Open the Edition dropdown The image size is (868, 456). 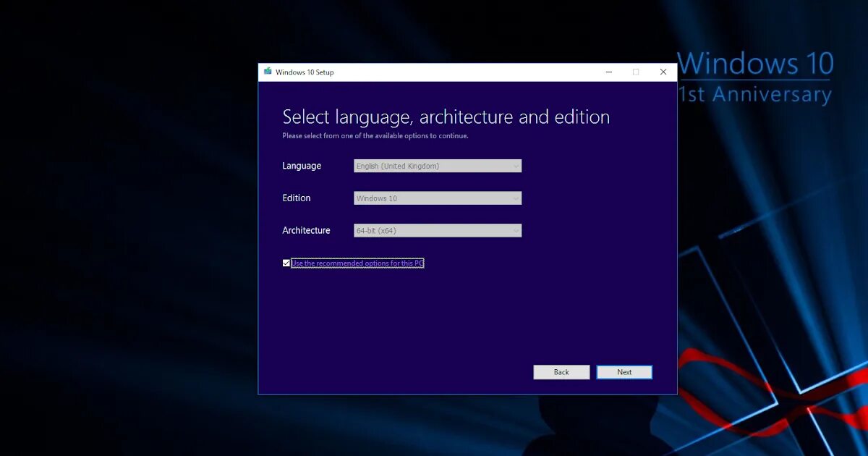(x=438, y=198)
